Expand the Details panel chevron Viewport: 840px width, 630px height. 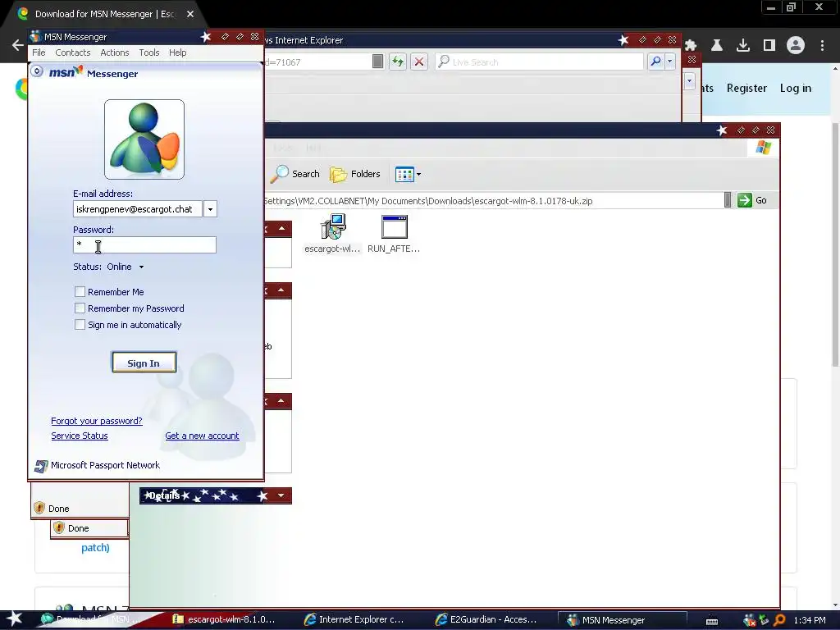(x=281, y=495)
